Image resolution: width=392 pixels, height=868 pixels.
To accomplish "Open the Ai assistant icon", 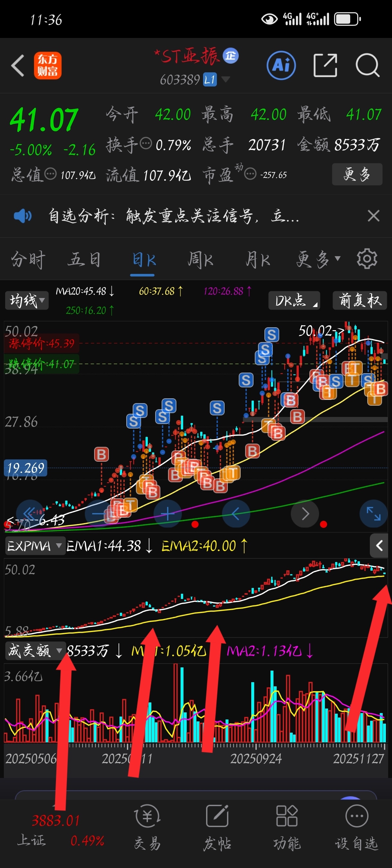I will click(x=281, y=65).
